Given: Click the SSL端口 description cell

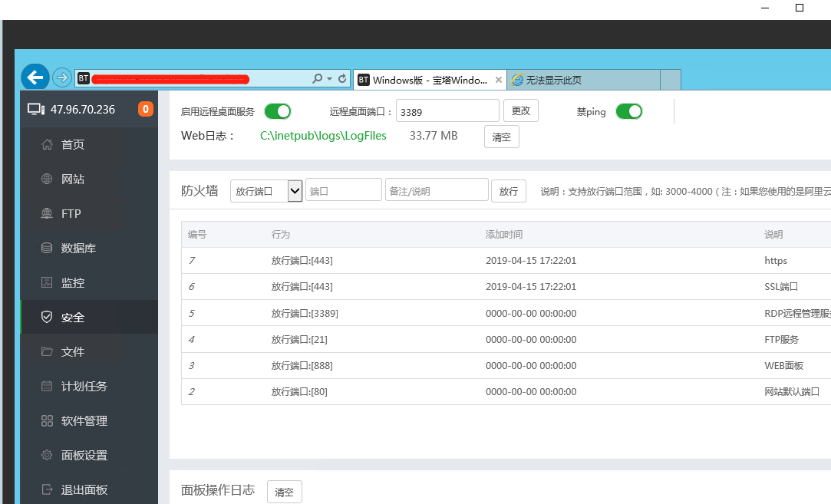Looking at the screenshot, I should pos(781,286).
